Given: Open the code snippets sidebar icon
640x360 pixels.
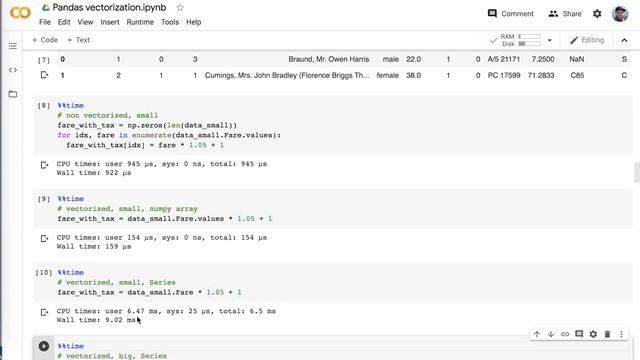Looking at the screenshot, I should click(x=13, y=70).
